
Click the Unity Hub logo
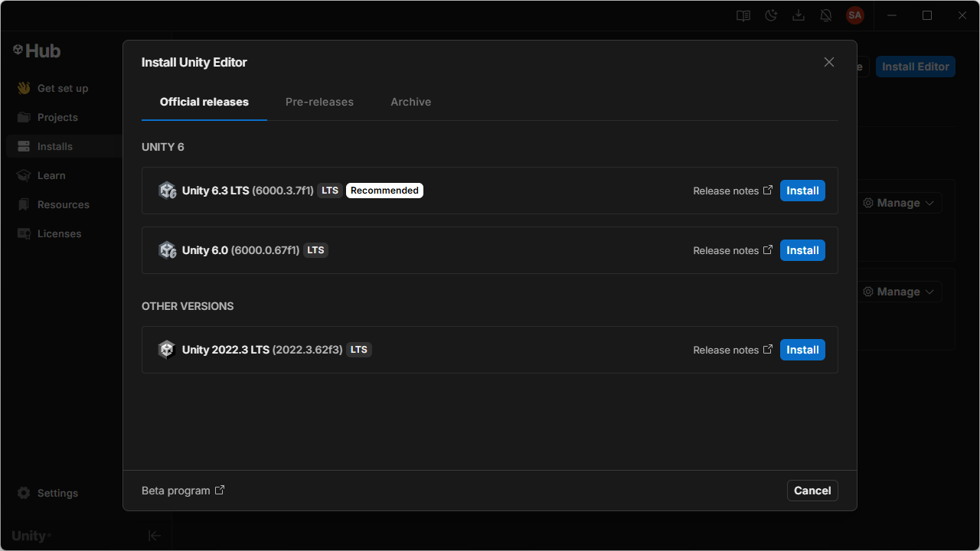37,51
